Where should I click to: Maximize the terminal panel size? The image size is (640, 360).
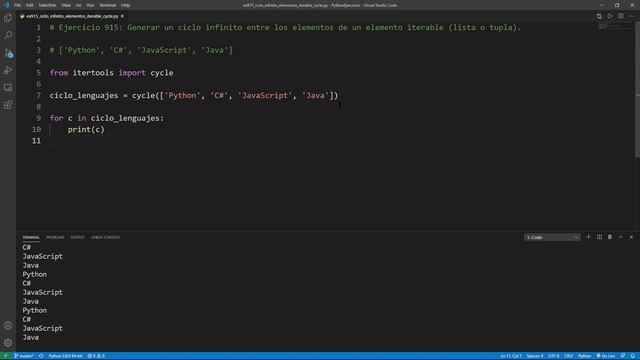(621, 237)
